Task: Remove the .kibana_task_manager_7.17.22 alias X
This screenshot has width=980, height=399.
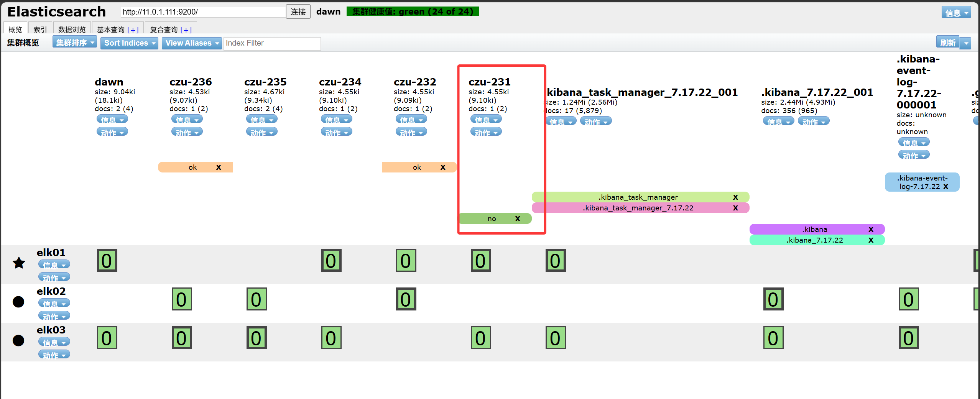Action: pos(735,208)
